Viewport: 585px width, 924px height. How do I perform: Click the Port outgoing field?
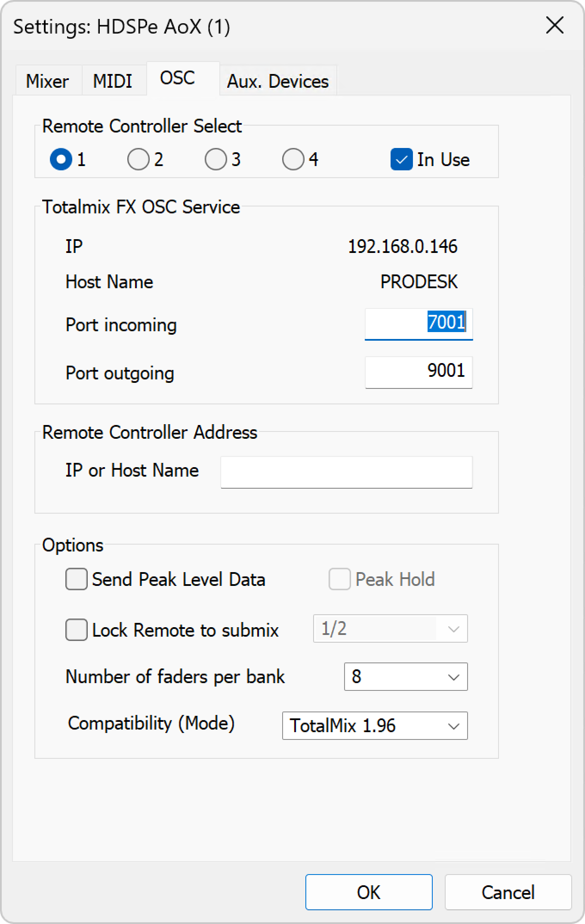click(419, 372)
